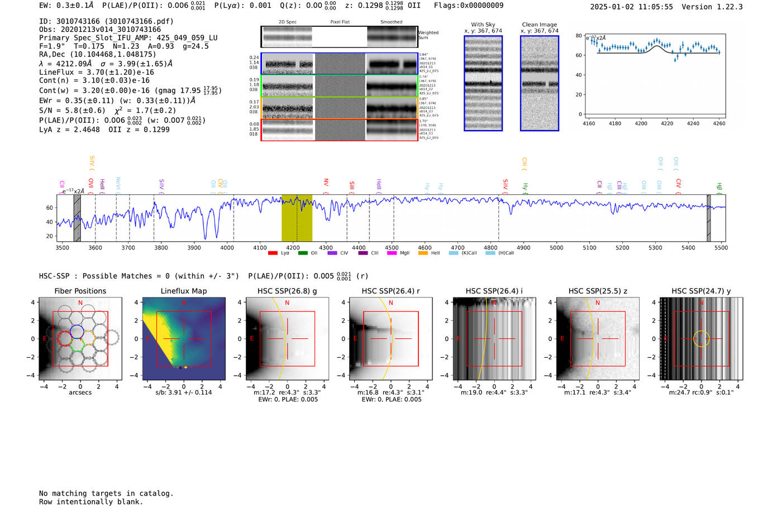
Task: Open the Lineflux Map image
Action: [184, 339]
